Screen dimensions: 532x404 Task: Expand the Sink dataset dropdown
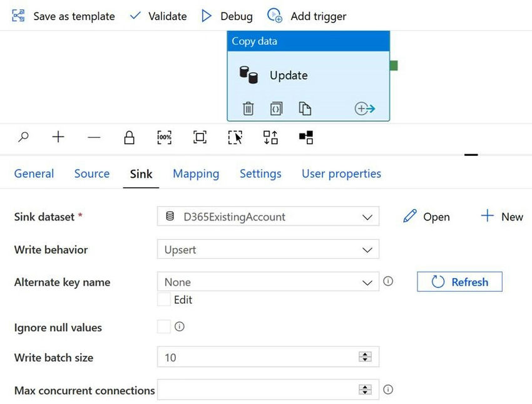click(367, 217)
